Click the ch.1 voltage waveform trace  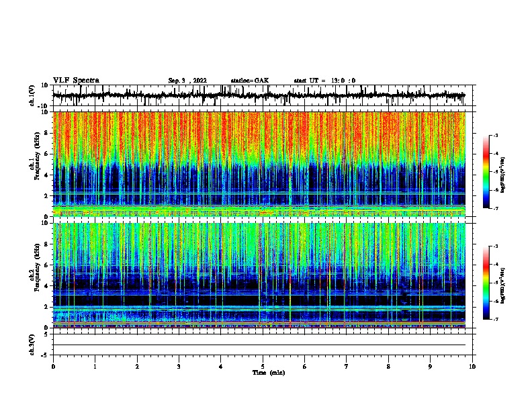point(259,95)
